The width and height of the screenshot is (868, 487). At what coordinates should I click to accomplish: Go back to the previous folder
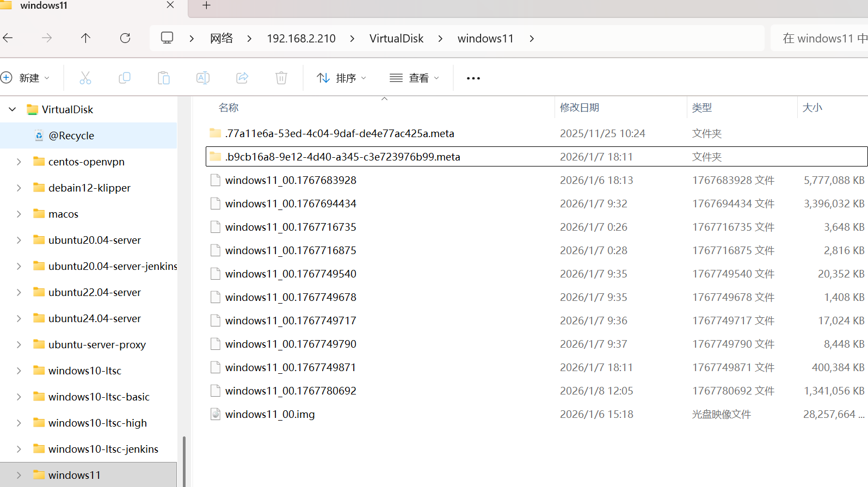pos(8,38)
